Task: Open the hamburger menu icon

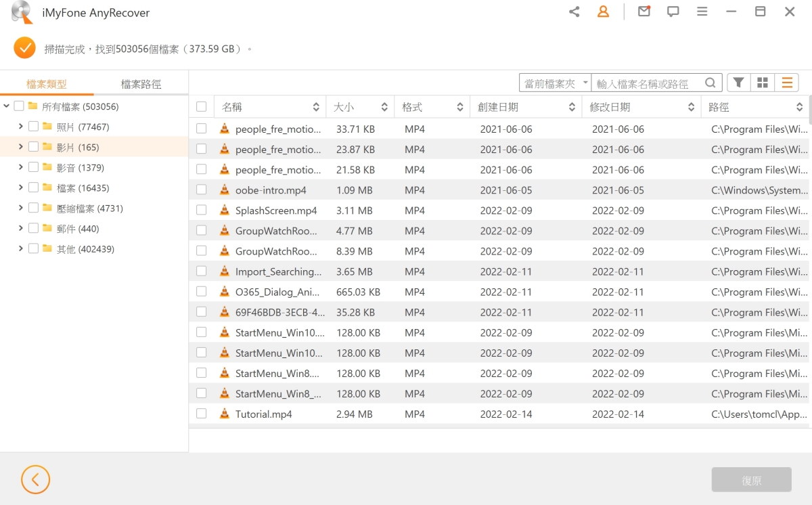Action: click(702, 12)
